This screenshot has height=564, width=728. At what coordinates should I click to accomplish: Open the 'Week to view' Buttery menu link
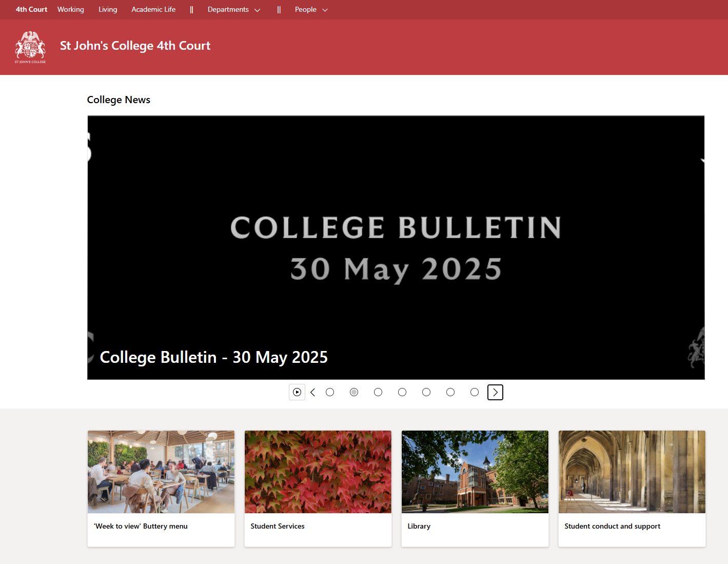(x=141, y=527)
